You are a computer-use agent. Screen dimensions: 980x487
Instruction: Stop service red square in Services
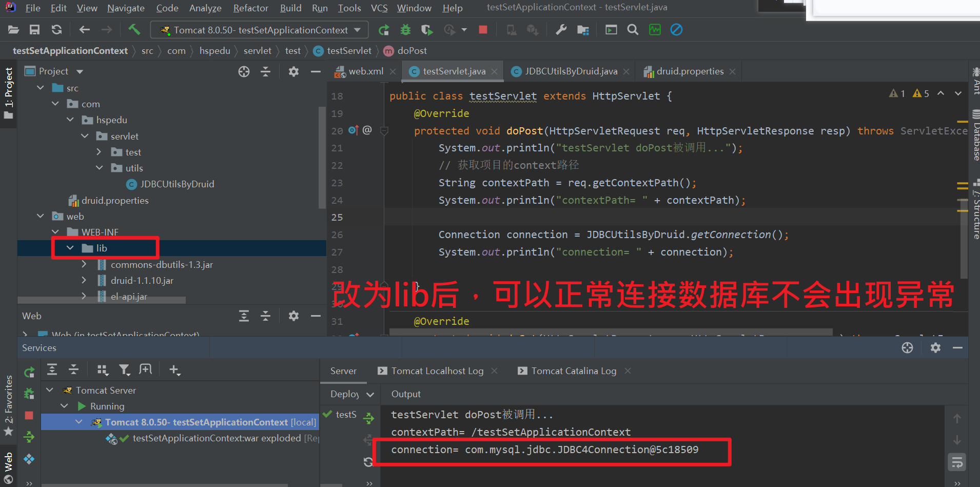(29, 415)
